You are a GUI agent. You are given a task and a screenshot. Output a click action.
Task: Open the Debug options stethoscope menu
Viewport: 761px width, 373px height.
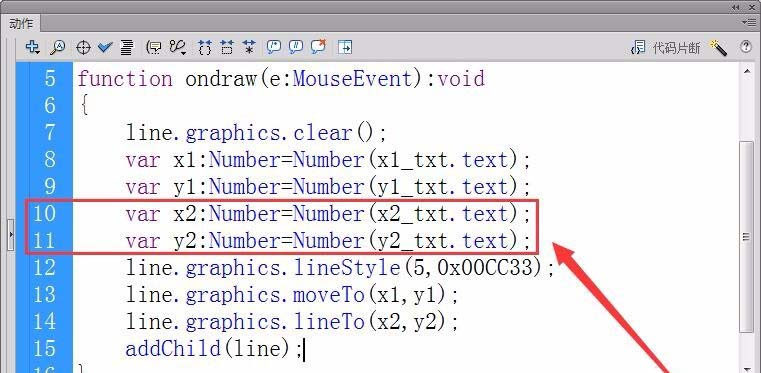click(x=178, y=47)
